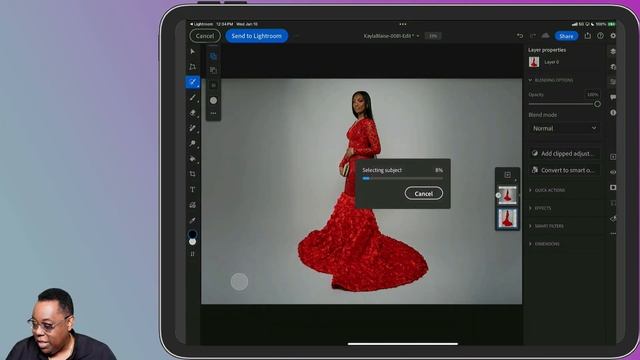Click the Selecting subject progress bar
This screenshot has width=640, height=360.
coord(402,178)
